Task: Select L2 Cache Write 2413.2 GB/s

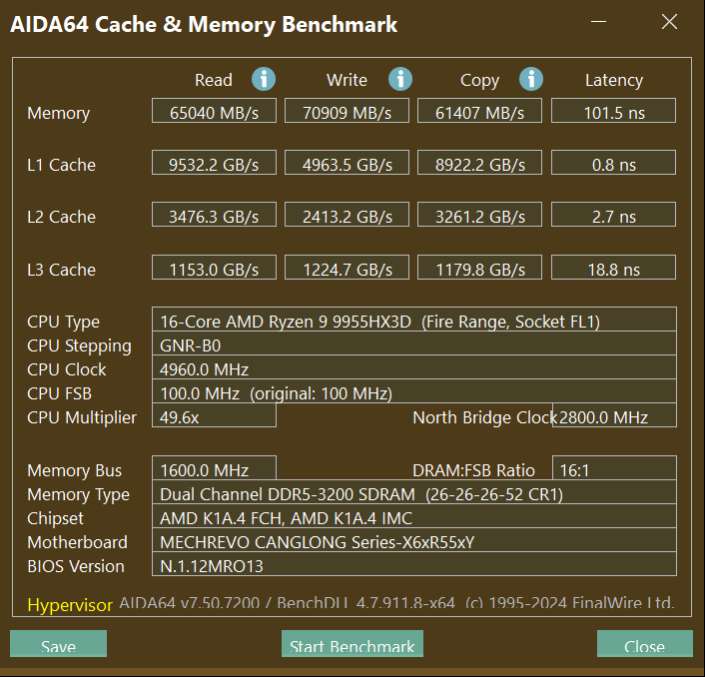Action: [x=347, y=214]
